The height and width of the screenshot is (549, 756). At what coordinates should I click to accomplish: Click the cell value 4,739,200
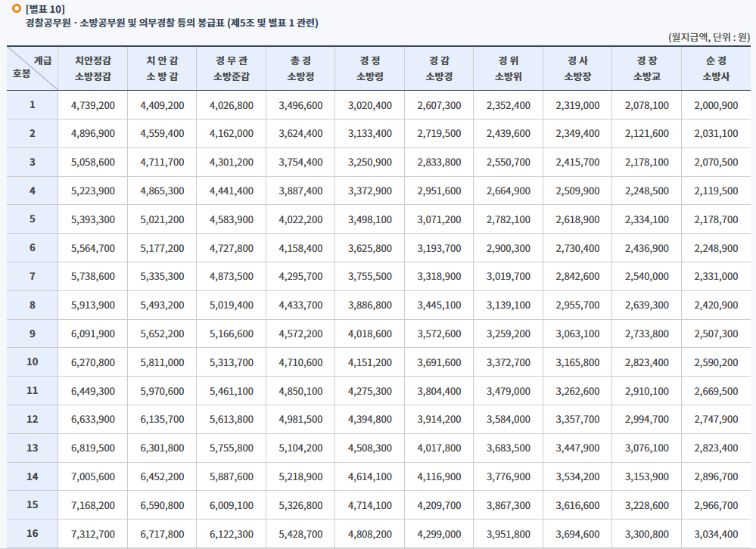tap(93, 105)
